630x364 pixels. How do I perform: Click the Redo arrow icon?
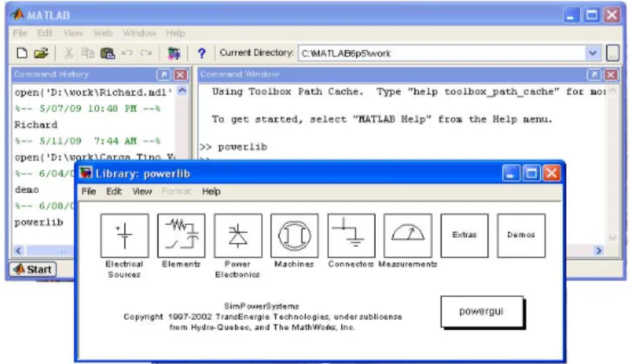[x=146, y=53]
